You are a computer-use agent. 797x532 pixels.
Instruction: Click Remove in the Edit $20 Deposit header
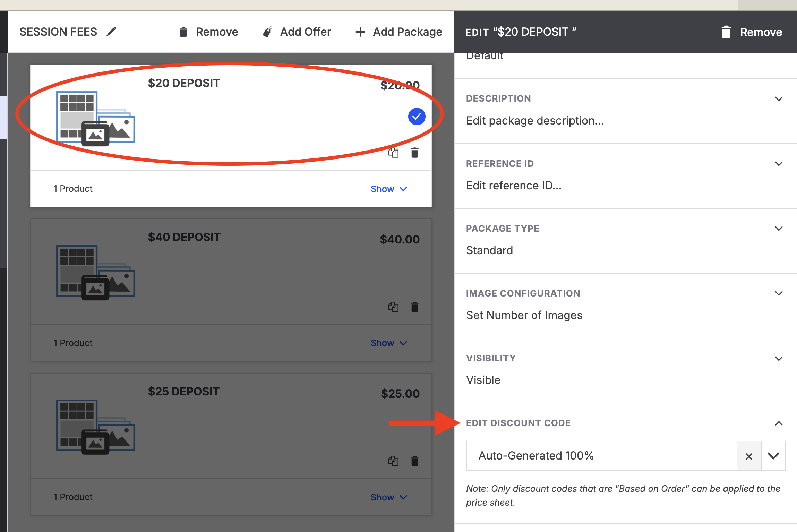[752, 32]
